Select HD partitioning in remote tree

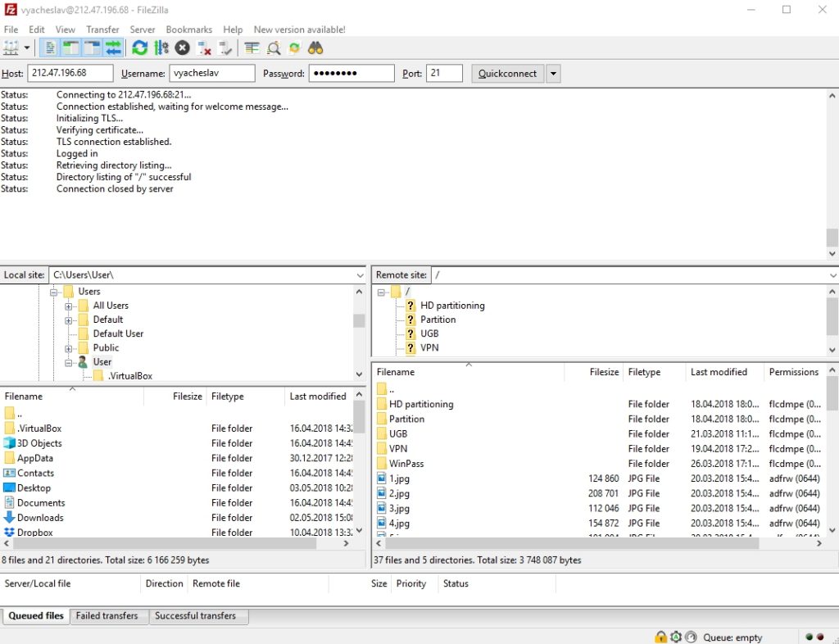pos(452,306)
